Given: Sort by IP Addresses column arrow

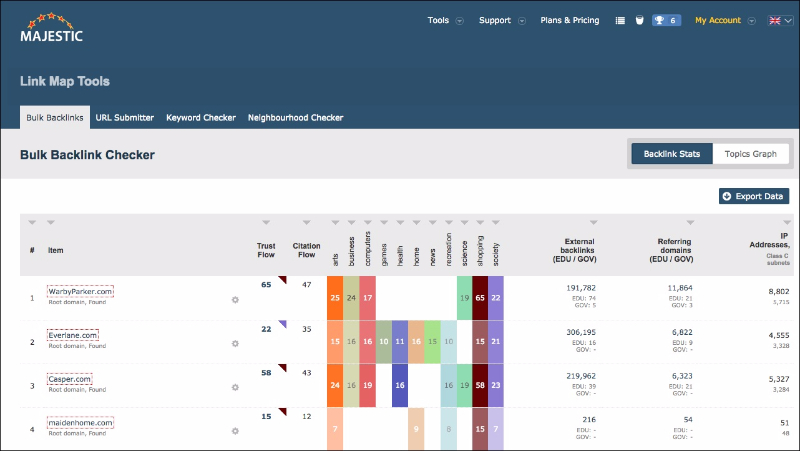Looking at the screenshot, I should tap(787, 222).
